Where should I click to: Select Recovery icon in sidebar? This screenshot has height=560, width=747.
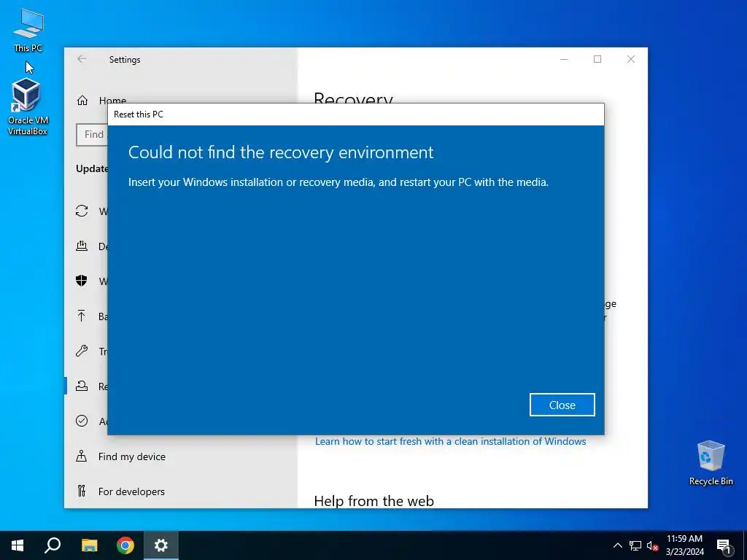pos(82,386)
